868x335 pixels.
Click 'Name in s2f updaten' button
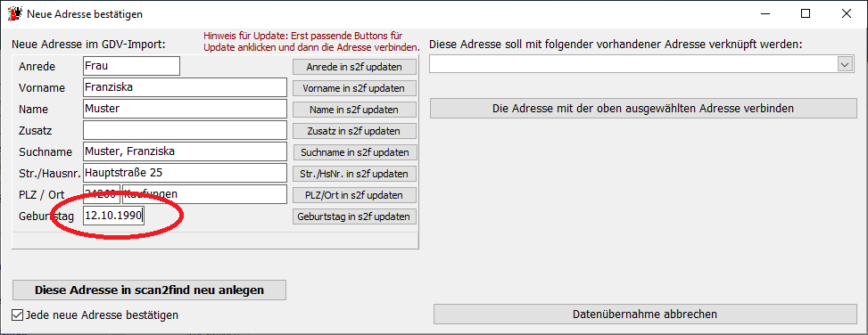[354, 110]
